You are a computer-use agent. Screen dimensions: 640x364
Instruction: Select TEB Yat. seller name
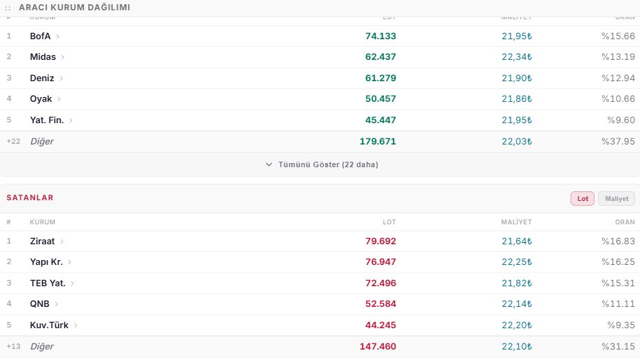tap(47, 283)
